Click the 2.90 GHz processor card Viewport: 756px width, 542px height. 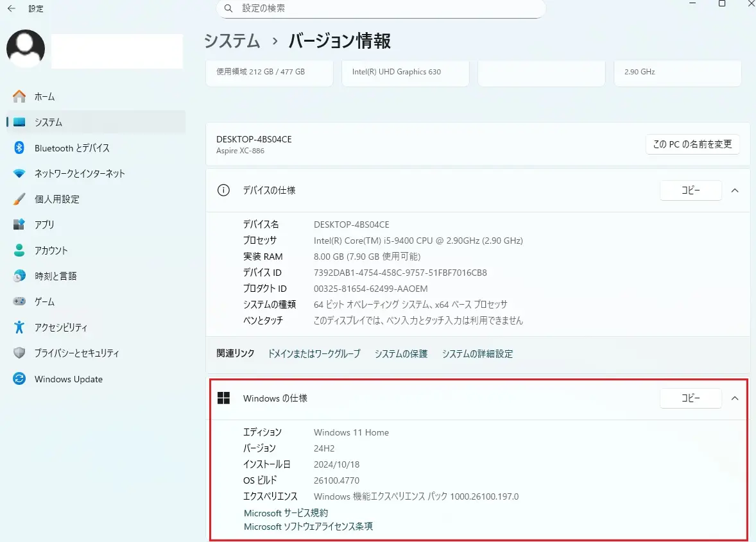tap(678, 73)
